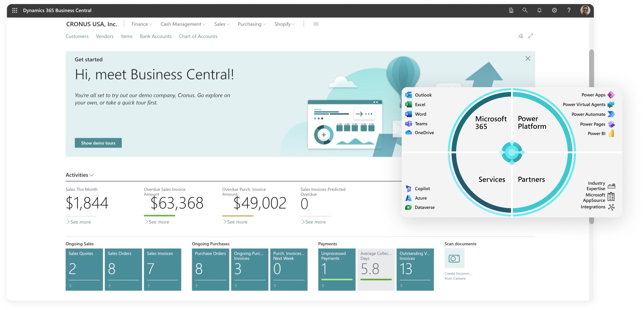Click the Dynamics 365 Business Central title
The image size is (644, 310).
pos(57,10)
